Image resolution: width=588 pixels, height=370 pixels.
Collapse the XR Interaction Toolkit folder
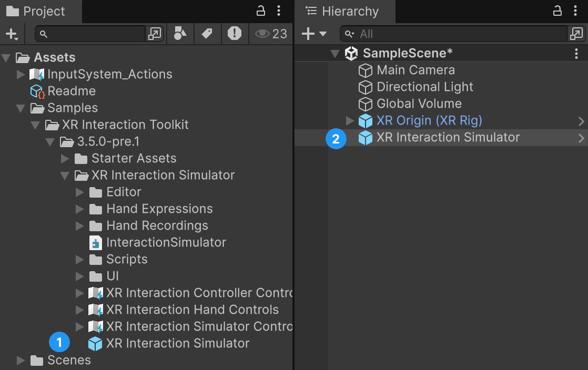click(36, 125)
